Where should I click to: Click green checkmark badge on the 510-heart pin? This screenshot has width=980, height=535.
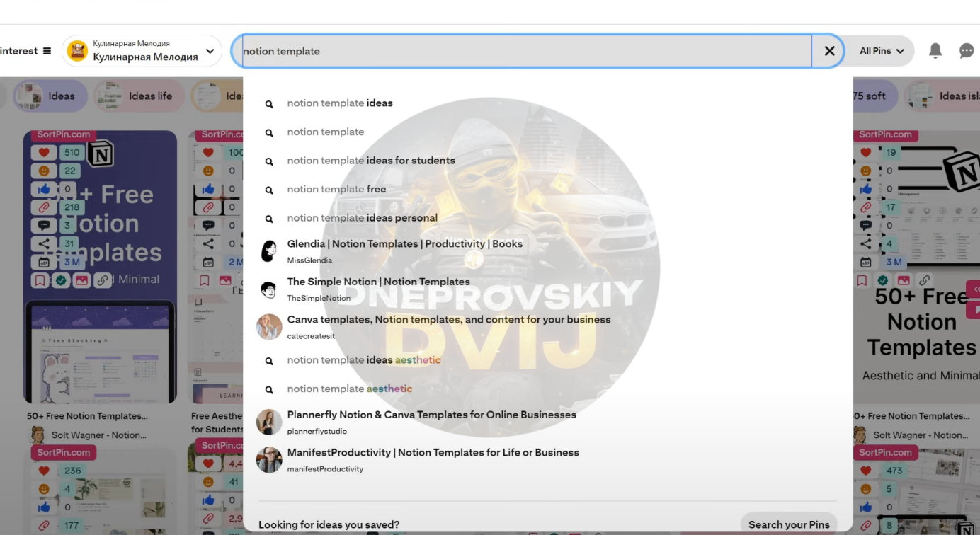coord(61,280)
